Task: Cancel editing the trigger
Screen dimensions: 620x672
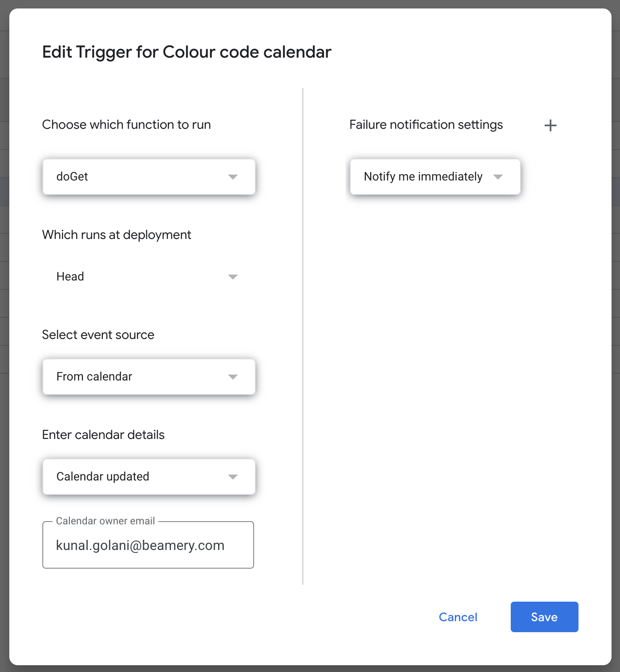Action: (458, 617)
